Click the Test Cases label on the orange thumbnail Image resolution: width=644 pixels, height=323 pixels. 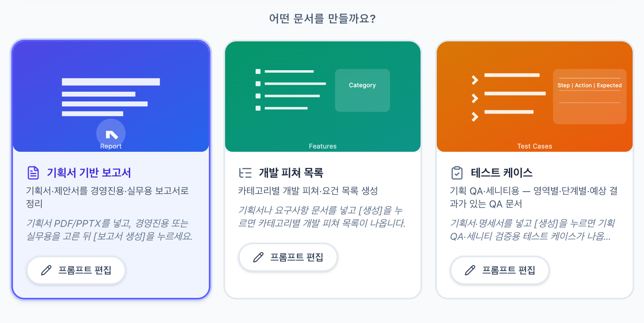(535, 146)
